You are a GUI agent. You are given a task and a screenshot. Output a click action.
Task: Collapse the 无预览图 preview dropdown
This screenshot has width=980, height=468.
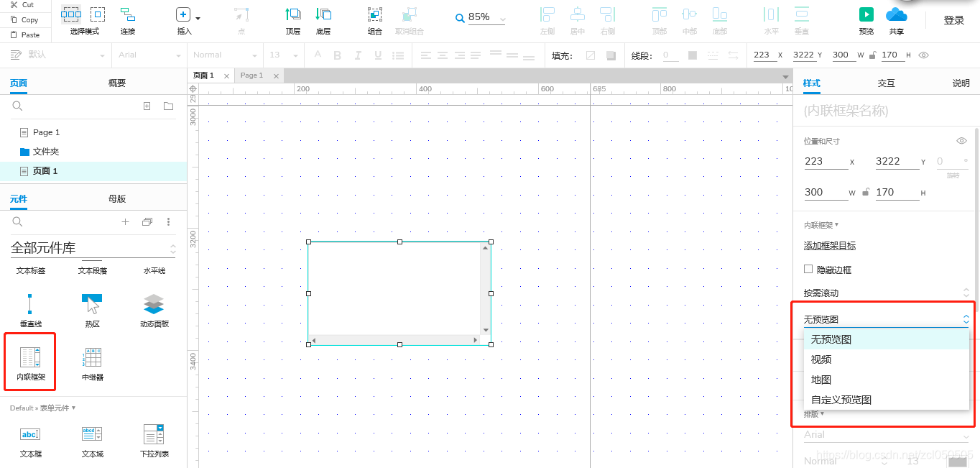click(x=886, y=319)
